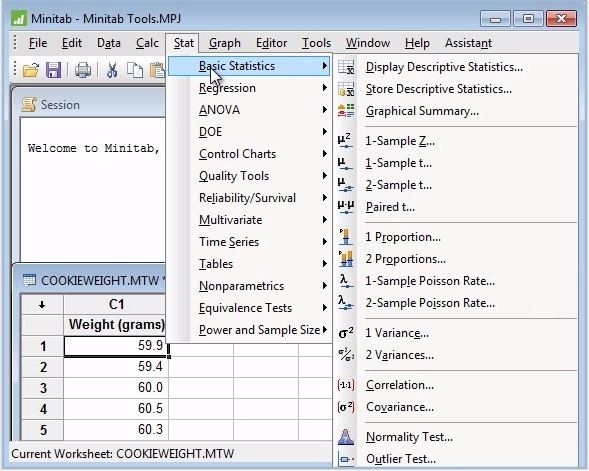Image resolution: width=589 pixels, height=471 pixels.
Task: Open the Calc menu
Action: [x=147, y=43]
